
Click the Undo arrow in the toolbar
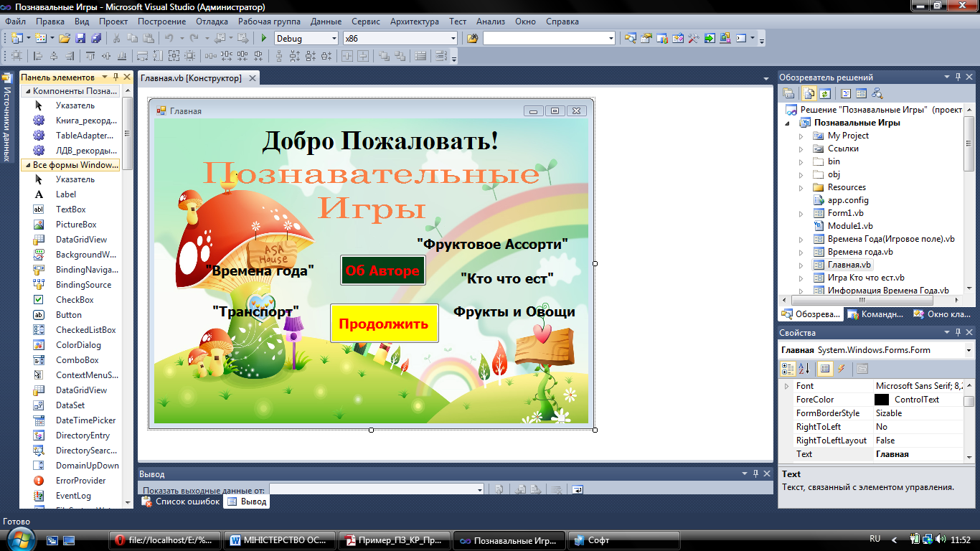169,38
